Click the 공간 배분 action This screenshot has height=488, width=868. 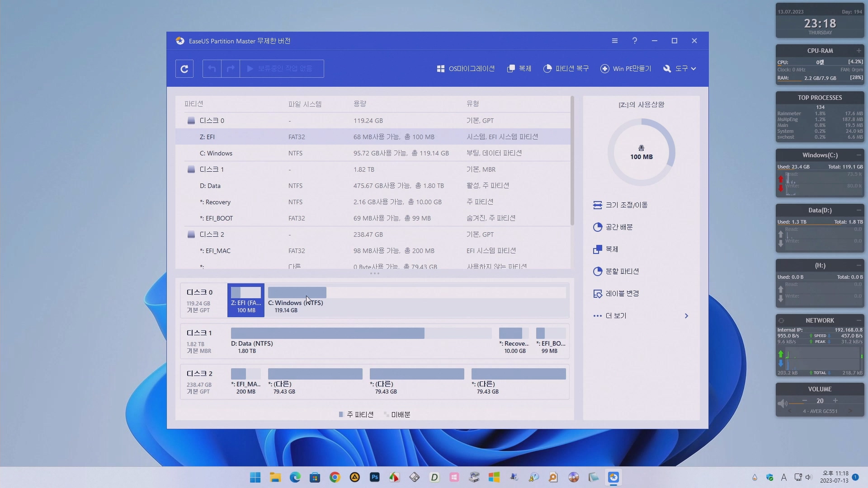(613, 227)
